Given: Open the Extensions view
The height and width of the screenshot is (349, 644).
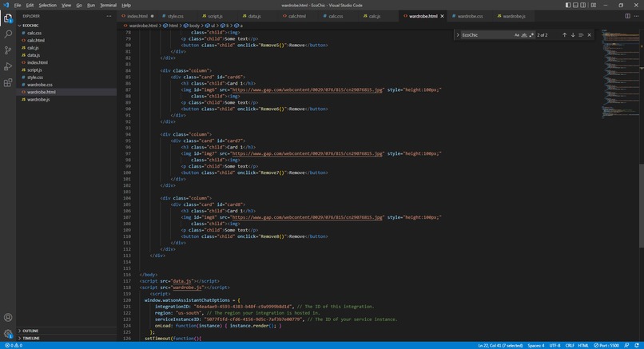Looking at the screenshot, I should [x=8, y=82].
